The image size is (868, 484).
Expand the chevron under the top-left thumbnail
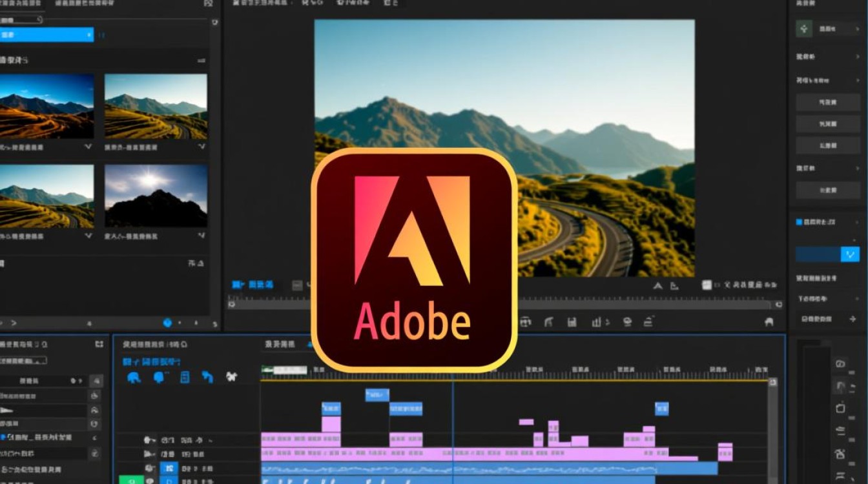point(88,147)
